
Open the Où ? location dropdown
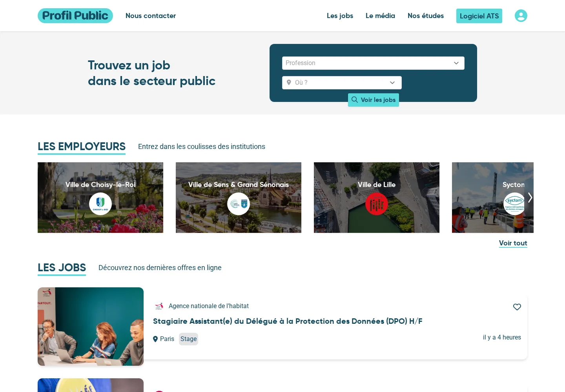[x=342, y=83]
